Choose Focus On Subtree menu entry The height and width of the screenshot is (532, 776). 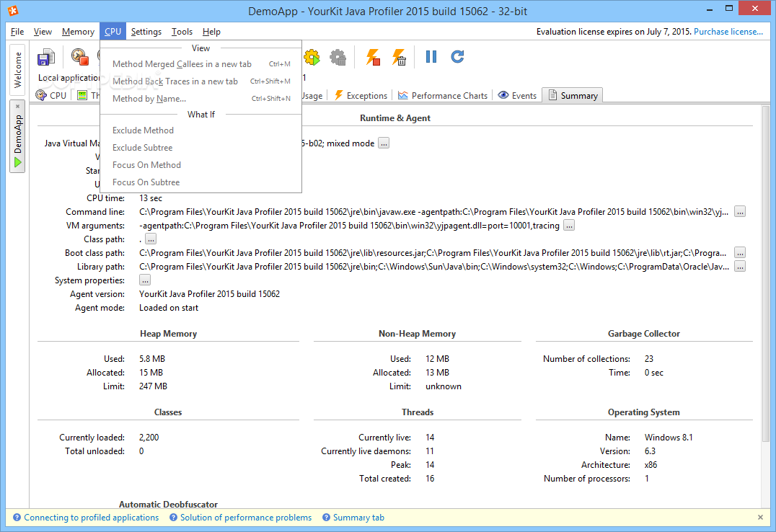201,182
